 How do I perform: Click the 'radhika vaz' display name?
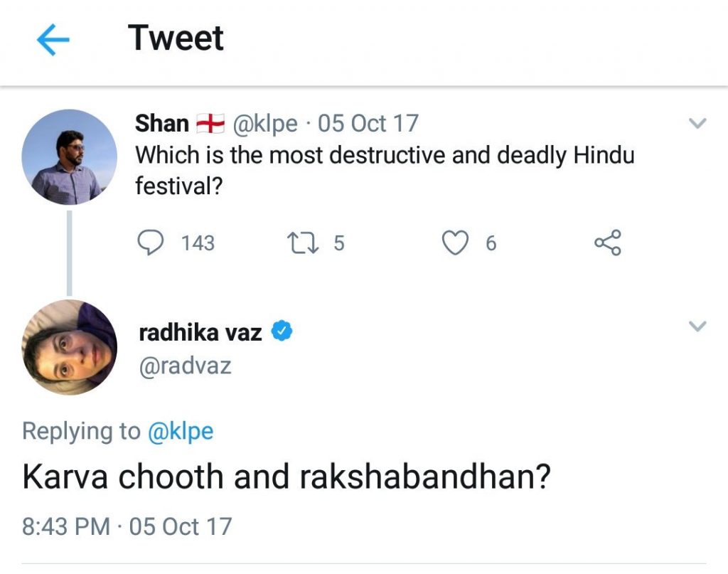[x=200, y=331]
